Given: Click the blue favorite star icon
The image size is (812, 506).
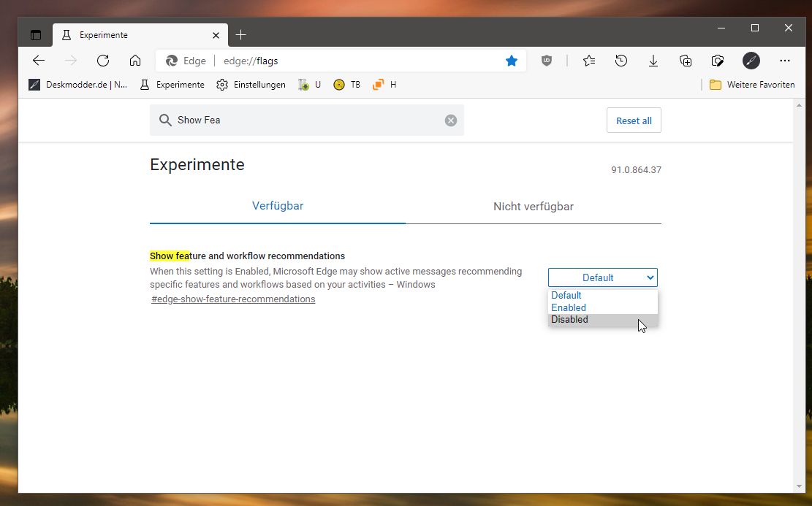Looking at the screenshot, I should point(512,61).
